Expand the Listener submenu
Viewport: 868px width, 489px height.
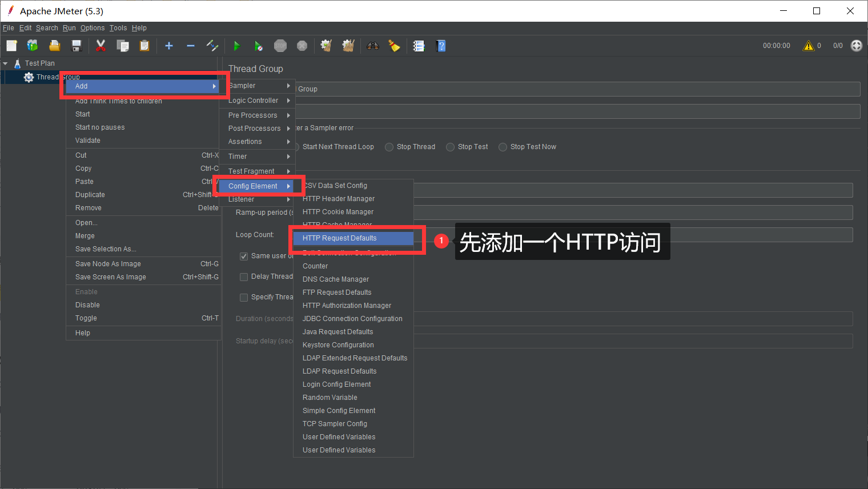tap(257, 199)
